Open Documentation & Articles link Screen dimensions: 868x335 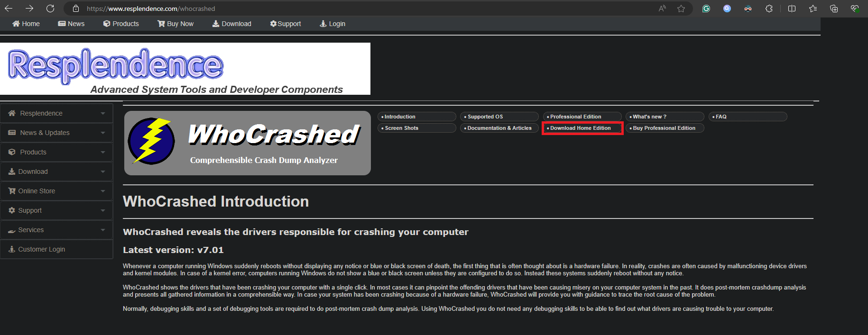tap(499, 128)
